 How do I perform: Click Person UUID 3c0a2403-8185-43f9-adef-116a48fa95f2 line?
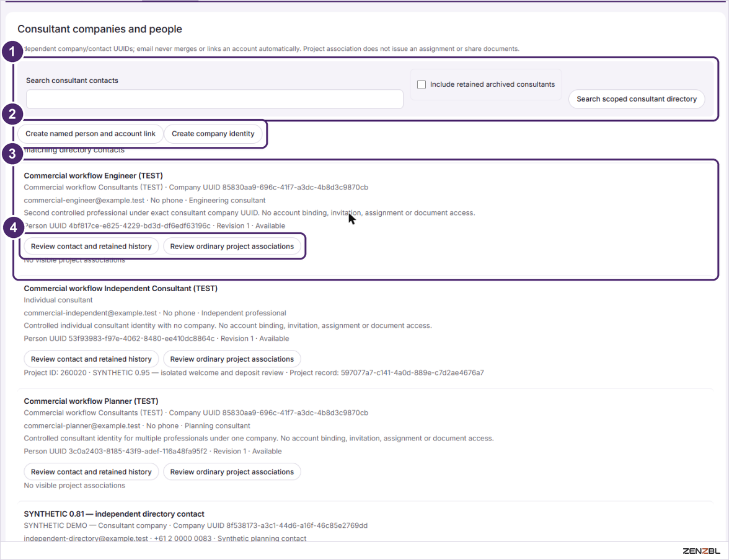[152, 451]
